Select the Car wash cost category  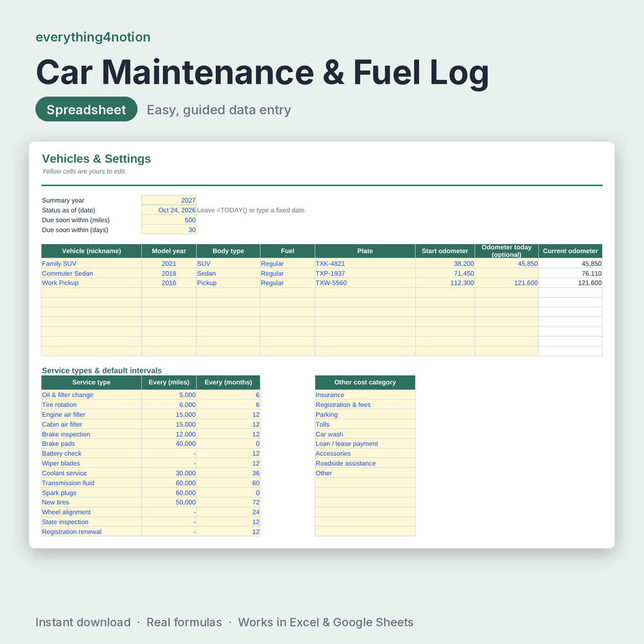[365, 434]
